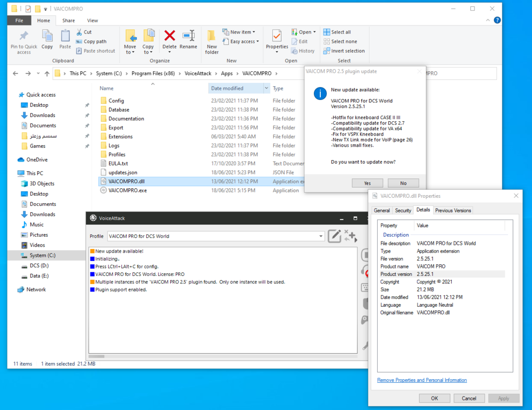Click the Details tab in Properties
This screenshot has height=410, width=532.
423,210
